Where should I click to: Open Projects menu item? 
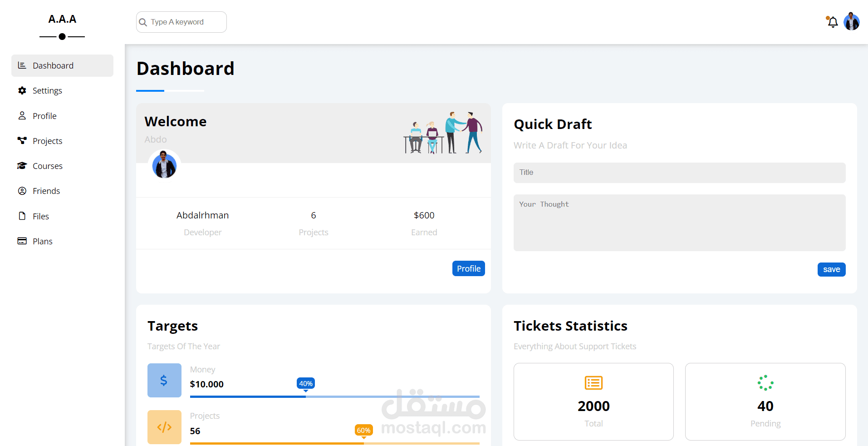click(x=62, y=141)
